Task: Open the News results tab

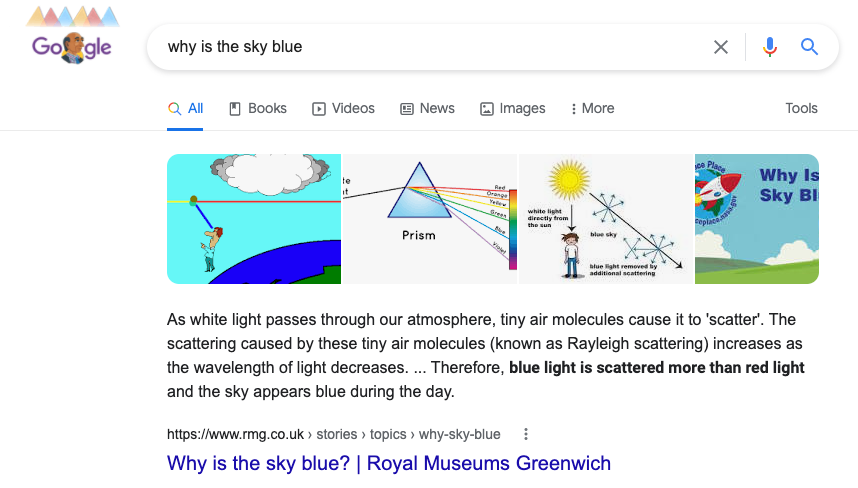Action: [427, 108]
